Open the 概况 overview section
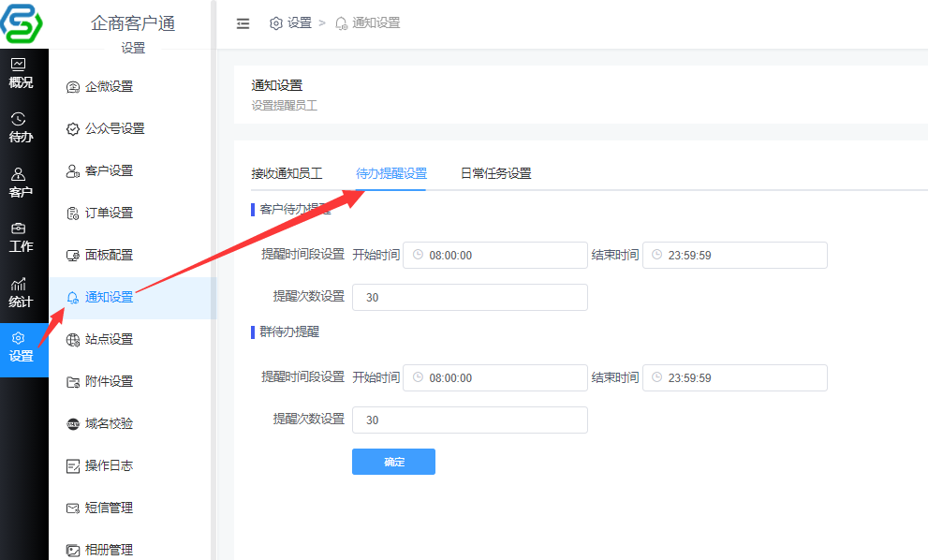928x560 pixels. (x=22, y=74)
